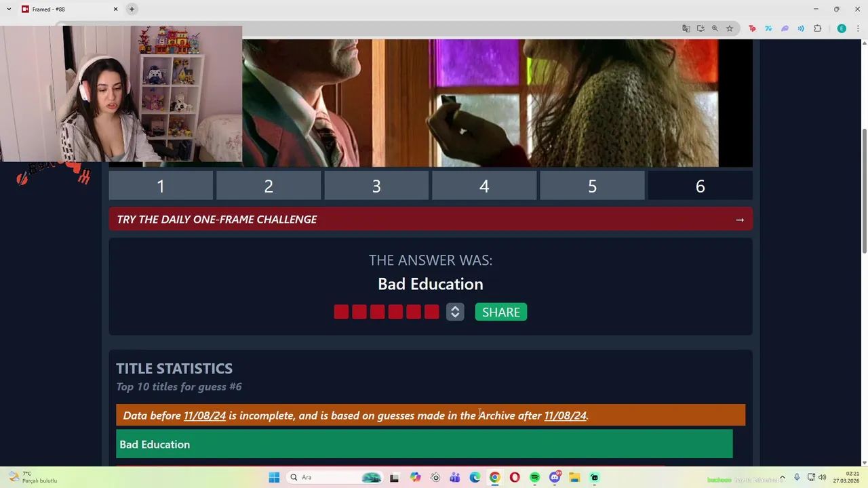Open the Chrome profile avatar E

click(842, 28)
